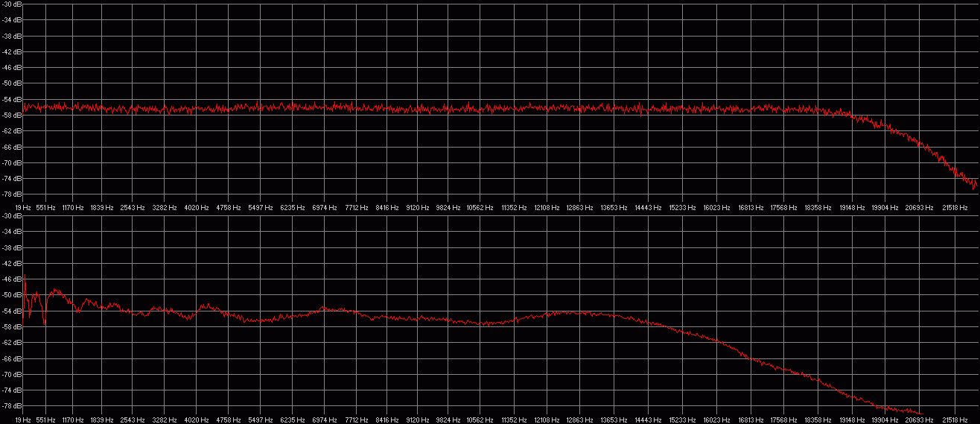Screen dimensions: 980x424
Task: Click the 19148 Hz label under upper graph
Action: (853, 208)
